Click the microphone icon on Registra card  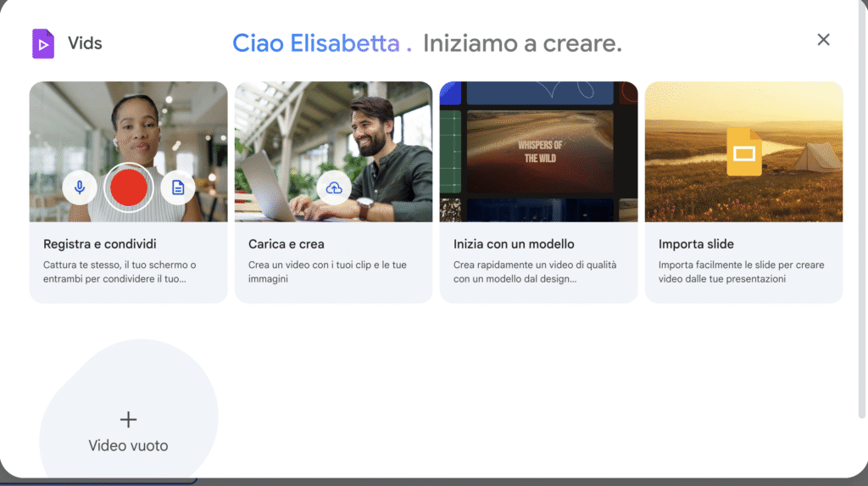[x=80, y=187]
